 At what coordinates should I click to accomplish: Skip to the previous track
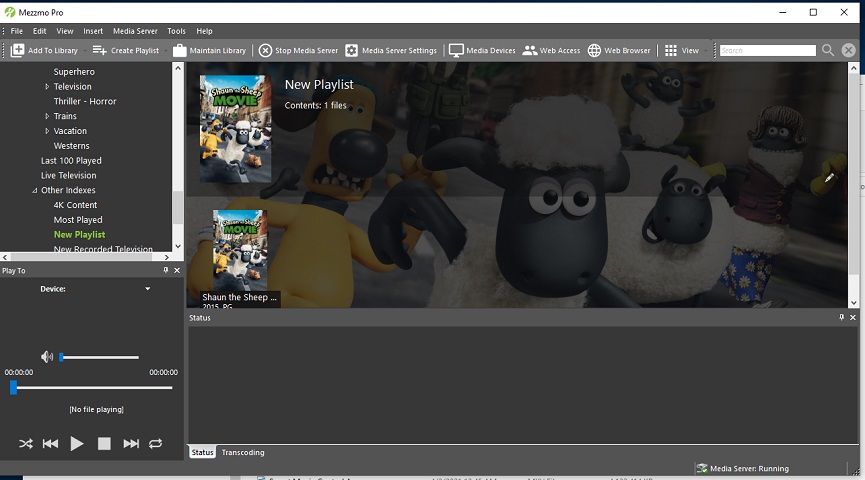tap(50, 444)
